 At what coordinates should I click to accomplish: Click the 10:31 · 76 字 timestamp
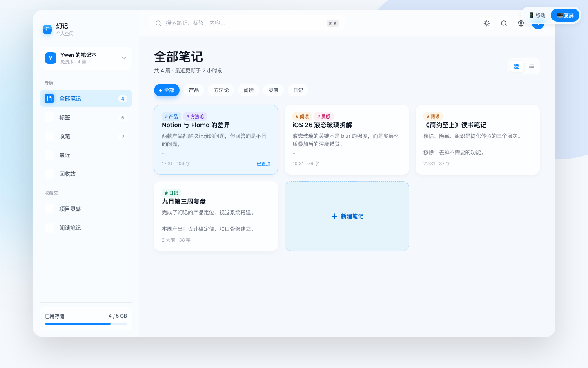click(306, 164)
